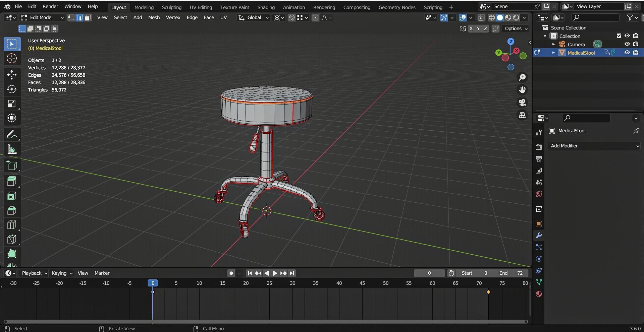This screenshot has width=644, height=332.
Task: Open the Add Modifier dropdown
Action: (x=594, y=146)
